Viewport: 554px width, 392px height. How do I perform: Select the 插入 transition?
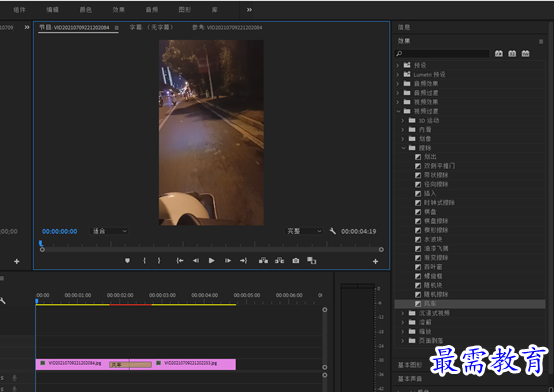430,193
